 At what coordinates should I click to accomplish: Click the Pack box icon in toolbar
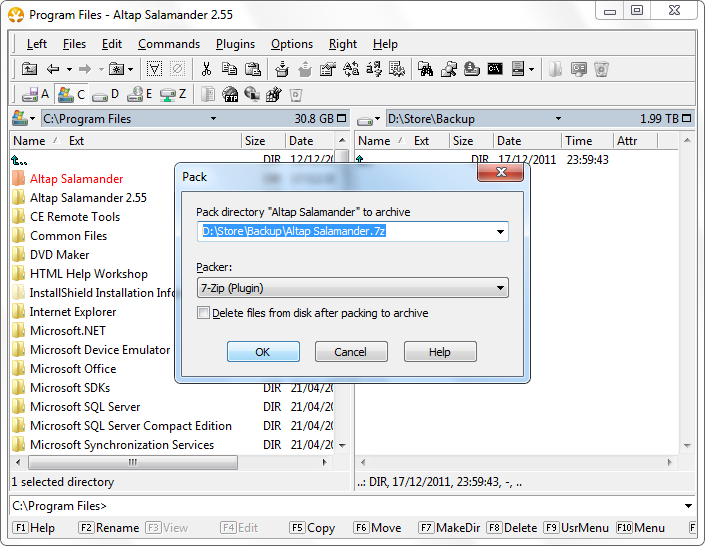[282, 69]
